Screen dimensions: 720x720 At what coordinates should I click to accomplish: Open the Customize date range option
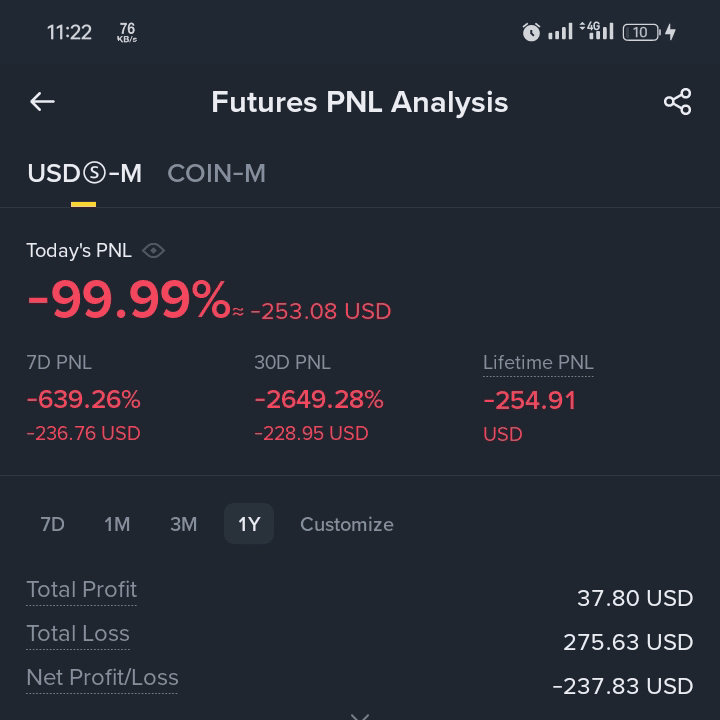click(x=347, y=524)
